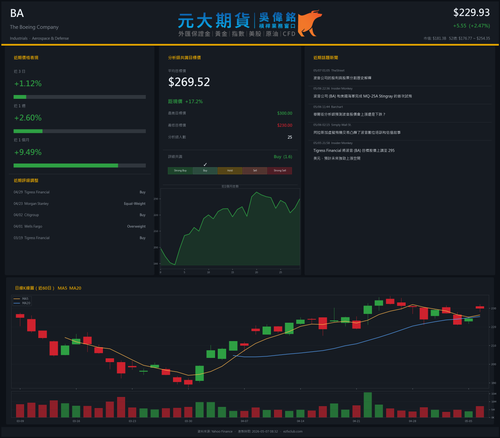500x438 pixels.
Task: Click the 04/23 Morgan Stanley rating row
Action: [80, 204]
